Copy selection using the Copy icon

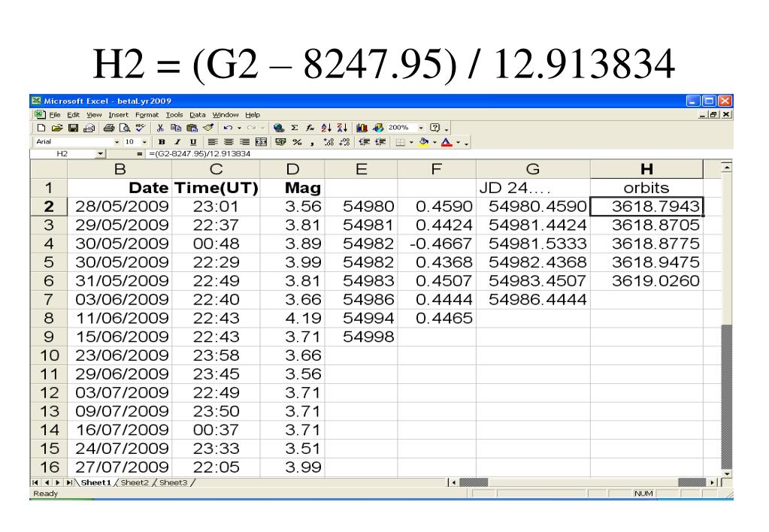(176, 128)
